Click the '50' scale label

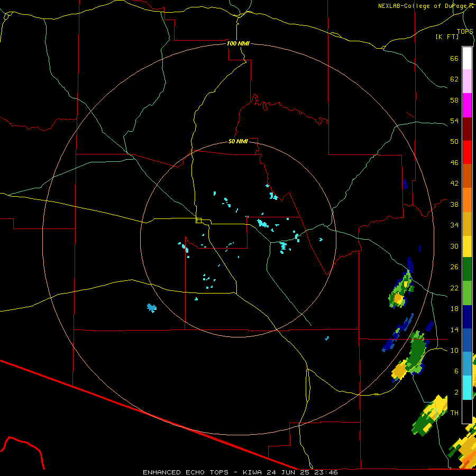pyautogui.click(x=454, y=142)
